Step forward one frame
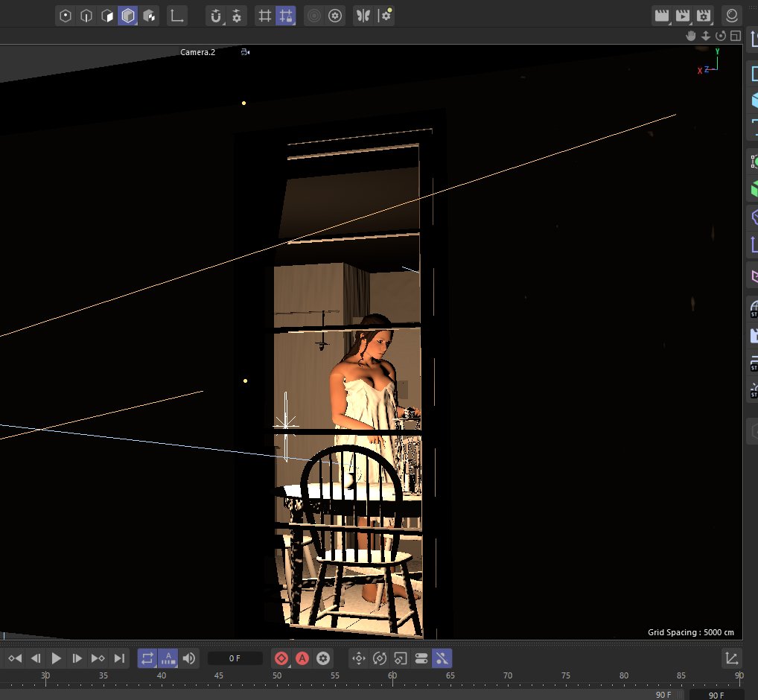The width and height of the screenshot is (758, 700). pyautogui.click(x=77, y=658)
